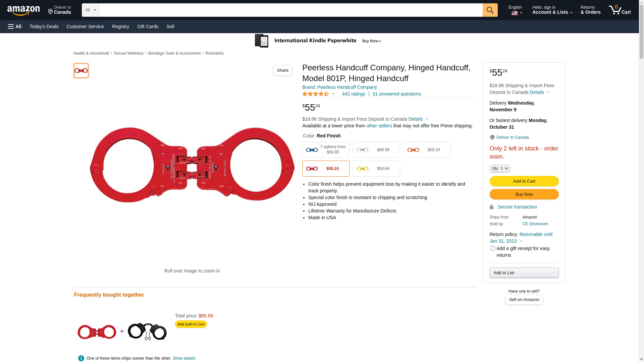644x362 pixels.
Task: Open the search category All dropdown
Action: [90, 10]
